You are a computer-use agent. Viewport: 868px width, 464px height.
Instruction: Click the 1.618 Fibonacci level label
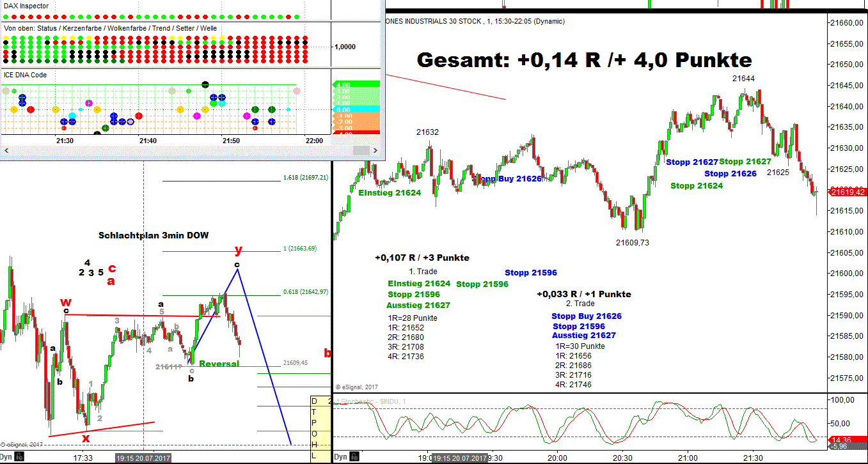(305, 178)
